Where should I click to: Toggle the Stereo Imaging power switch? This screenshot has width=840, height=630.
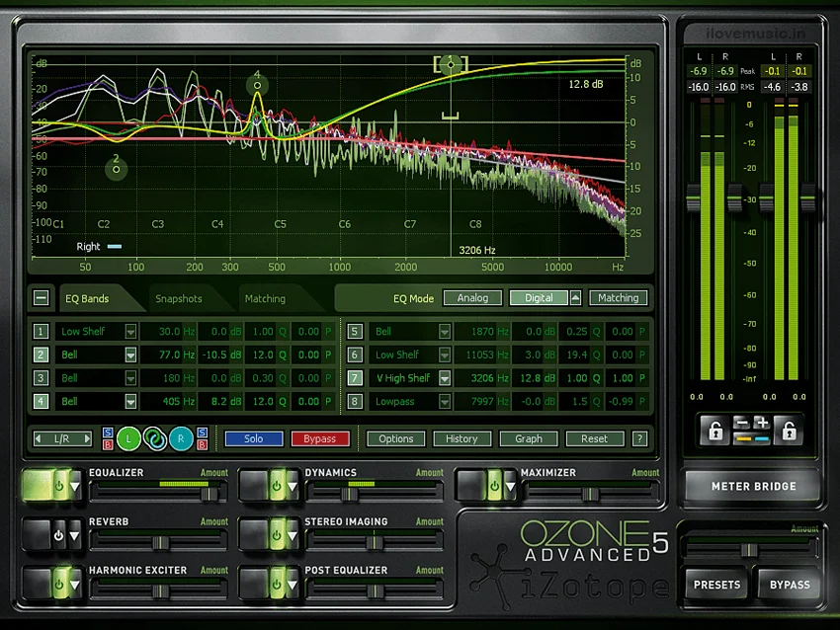277,535
